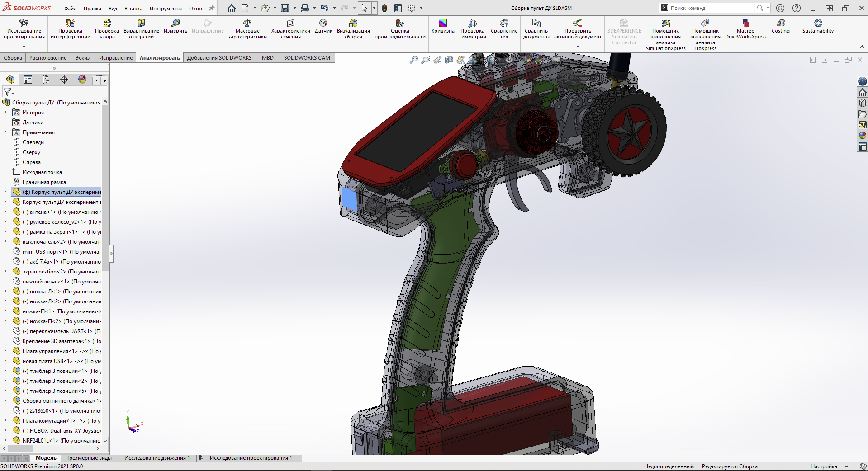Screen dimensions: 868x471
Task: Open the Appearances task pane icon
Action: [863, 136]
